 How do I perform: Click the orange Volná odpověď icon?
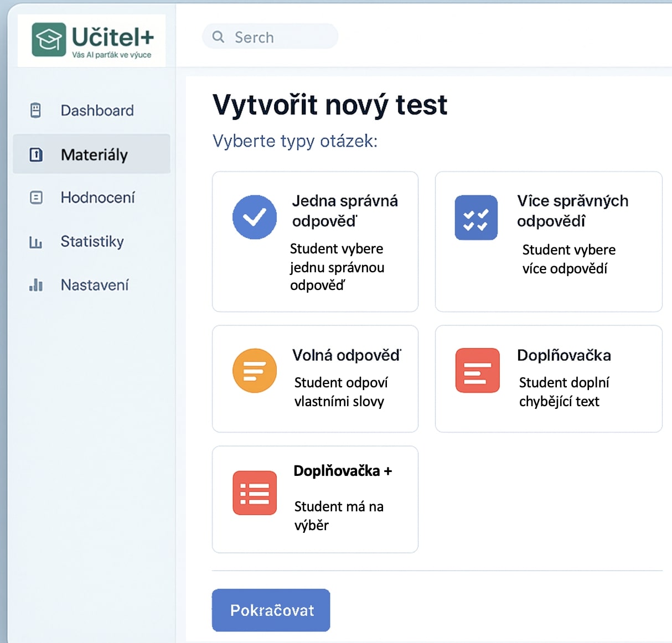pos(255,371)
